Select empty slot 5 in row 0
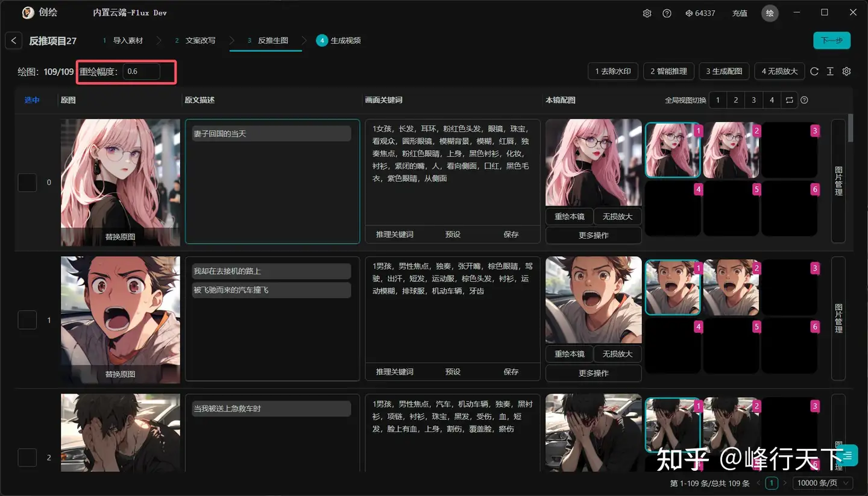868x496 pixels. [x=731, y=209]
